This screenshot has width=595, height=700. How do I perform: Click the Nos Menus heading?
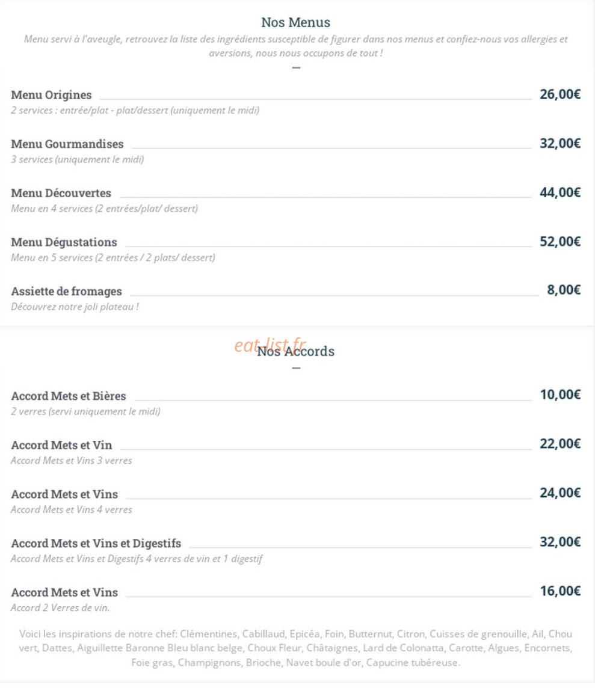tap(296, 22)
